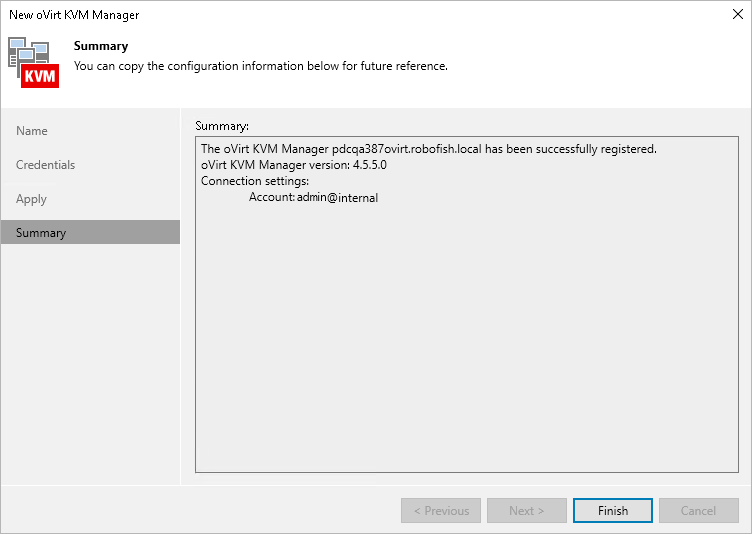The height and width of the screenshot is (534, 752).
Task: Select the Apply step in sidebar
Action: [31, 199]
